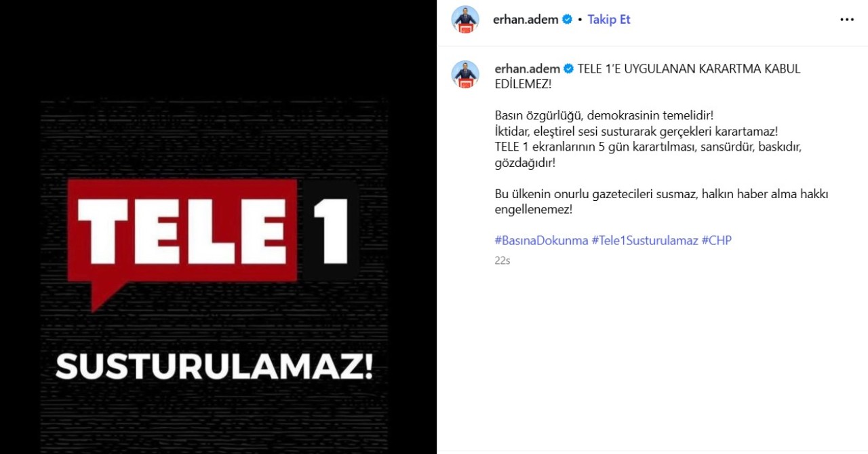Click the black box with numeral 1
The width and height of the screenshot is (868, 454).
click(x=329, y=231)
